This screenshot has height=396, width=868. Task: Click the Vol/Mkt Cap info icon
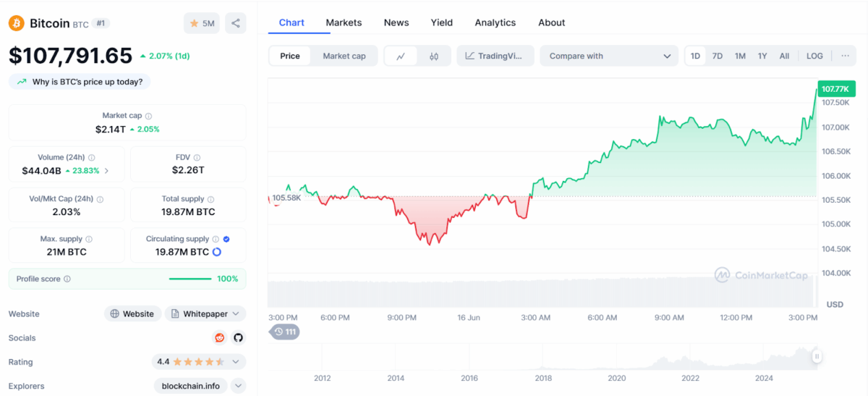pyautogui.click(x=100, y=199)
